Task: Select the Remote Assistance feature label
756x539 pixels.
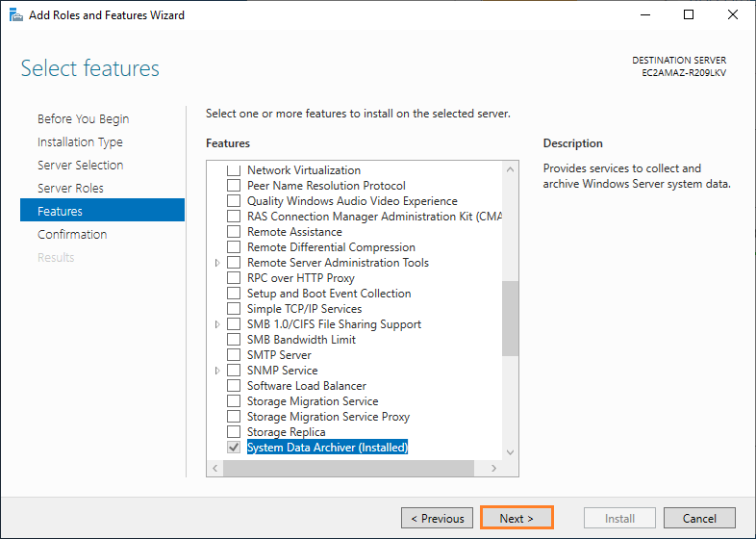Action: (294, 232)
